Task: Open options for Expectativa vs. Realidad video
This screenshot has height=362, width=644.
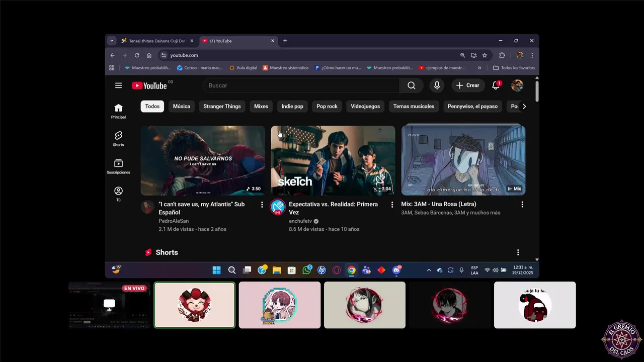Action: 392,205
